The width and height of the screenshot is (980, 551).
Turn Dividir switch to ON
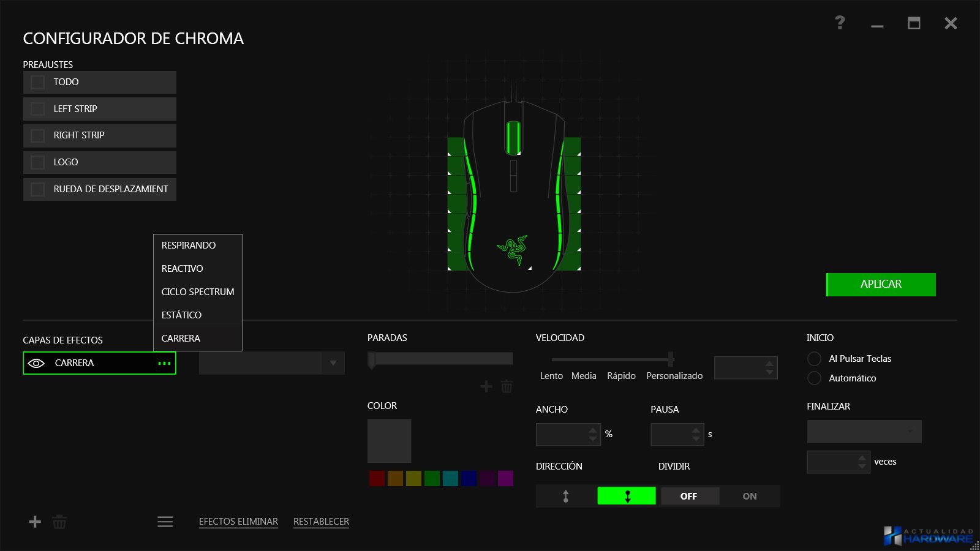pos(750,496)
